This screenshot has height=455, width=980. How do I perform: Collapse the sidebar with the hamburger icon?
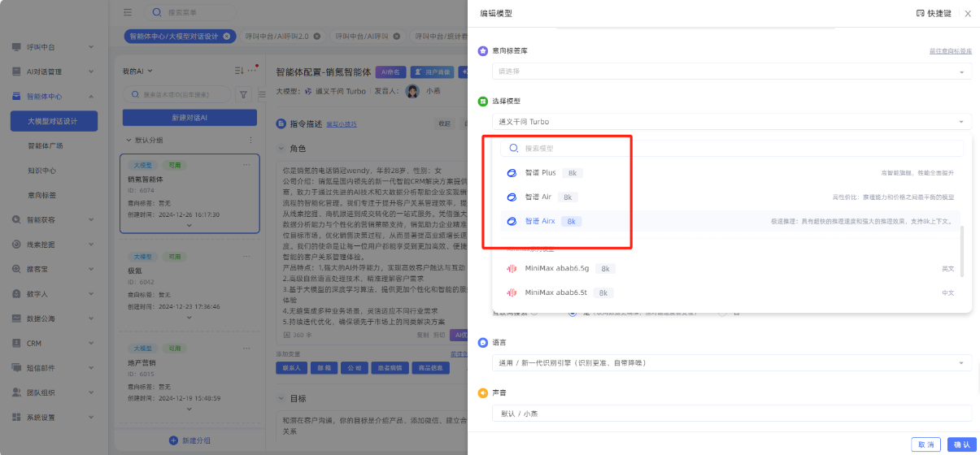point(128,13)
